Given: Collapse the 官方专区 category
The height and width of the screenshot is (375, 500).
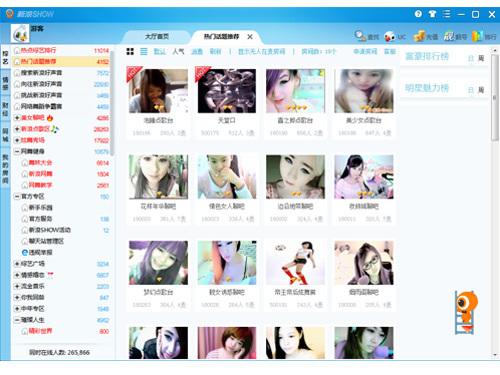Looking at the screenshot, I should coord(17,197).
